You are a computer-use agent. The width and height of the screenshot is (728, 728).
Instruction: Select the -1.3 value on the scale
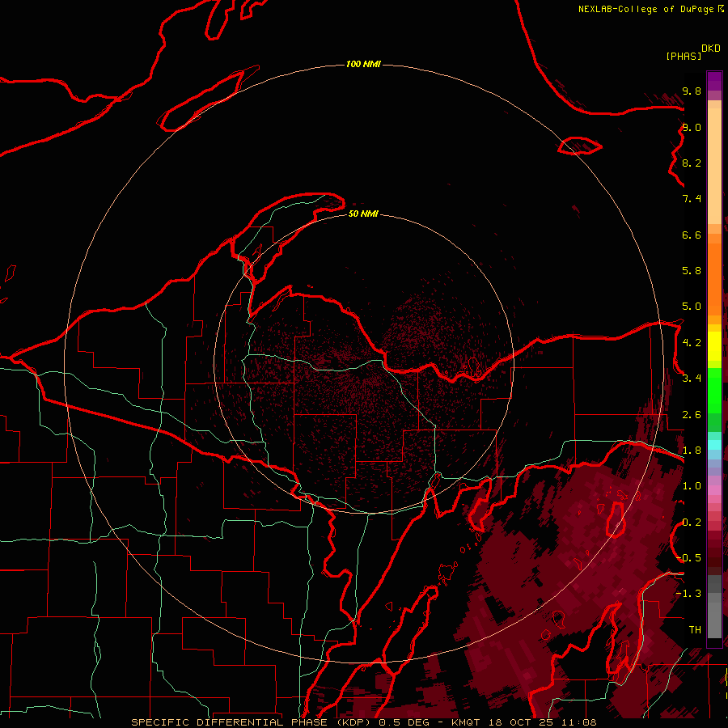689,594
